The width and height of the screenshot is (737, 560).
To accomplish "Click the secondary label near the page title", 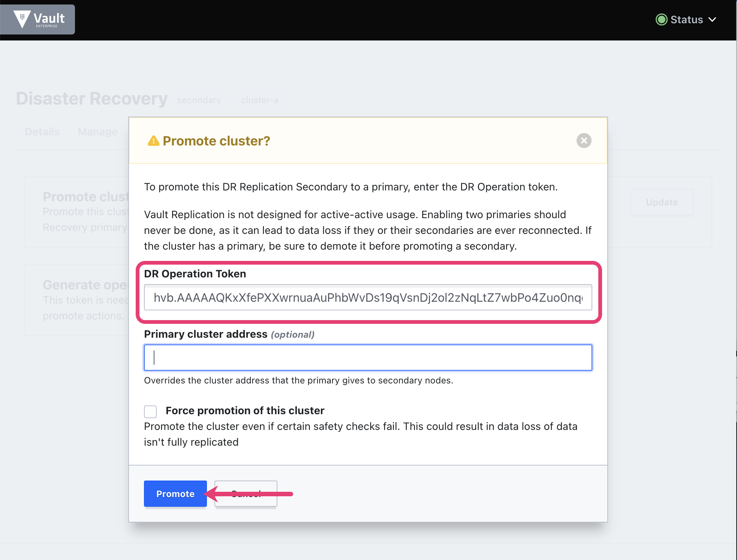I will click(199, 100).
